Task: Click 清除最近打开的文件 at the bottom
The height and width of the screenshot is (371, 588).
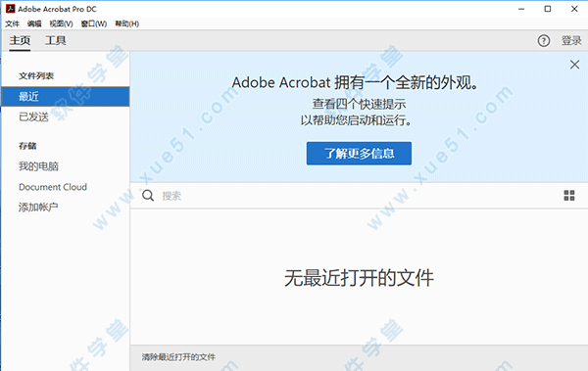Action: [x=178, y=357]
